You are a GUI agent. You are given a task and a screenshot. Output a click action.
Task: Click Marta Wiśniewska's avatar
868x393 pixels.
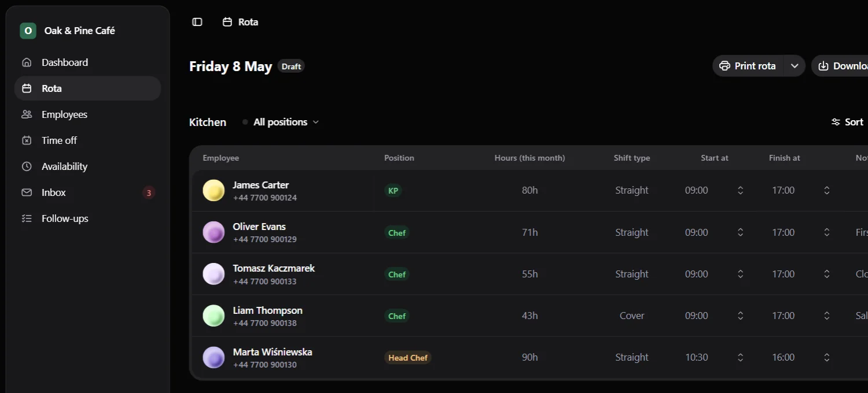214,357
